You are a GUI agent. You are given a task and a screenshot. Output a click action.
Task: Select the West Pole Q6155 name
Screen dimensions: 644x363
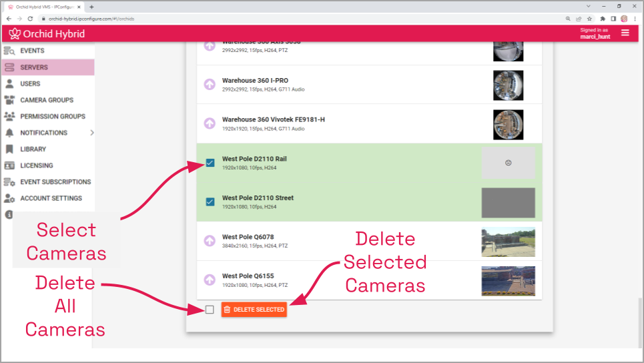click(x=248, y=276)
